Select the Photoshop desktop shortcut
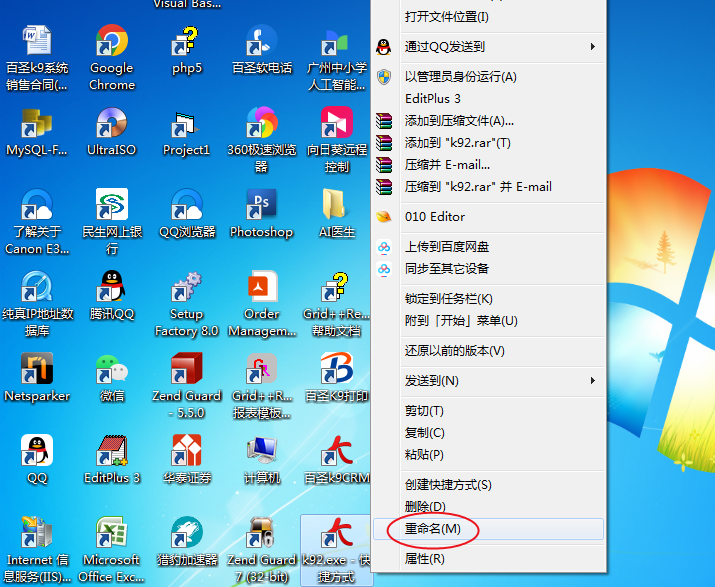The width and height of the screenshot is (715, 587). tap(261, 206)
